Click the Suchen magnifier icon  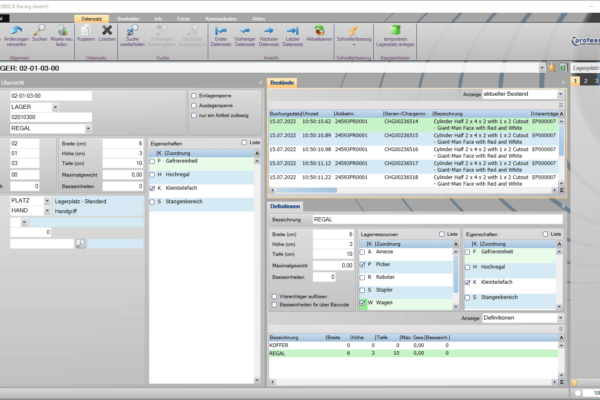[x=39, y=30]
